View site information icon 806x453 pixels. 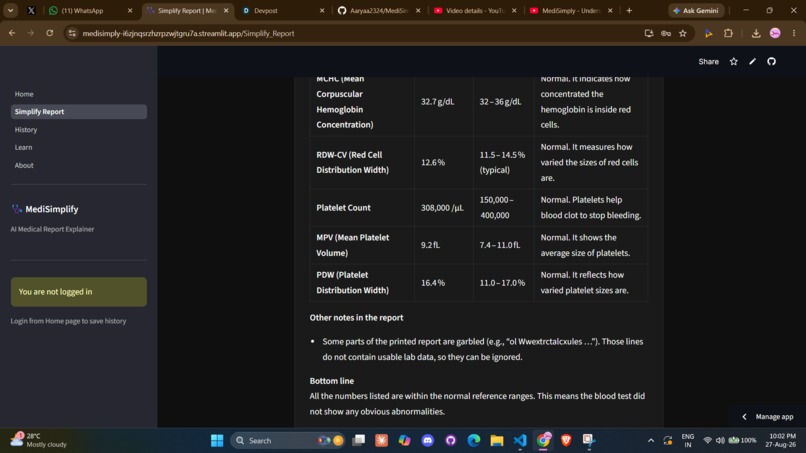click(x=72, y=33)
